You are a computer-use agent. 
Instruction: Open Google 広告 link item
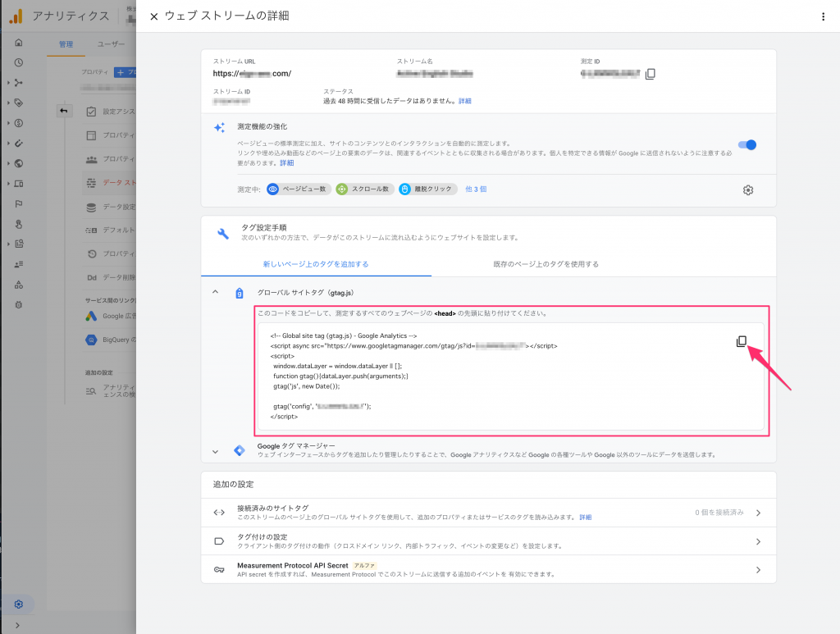111,316
